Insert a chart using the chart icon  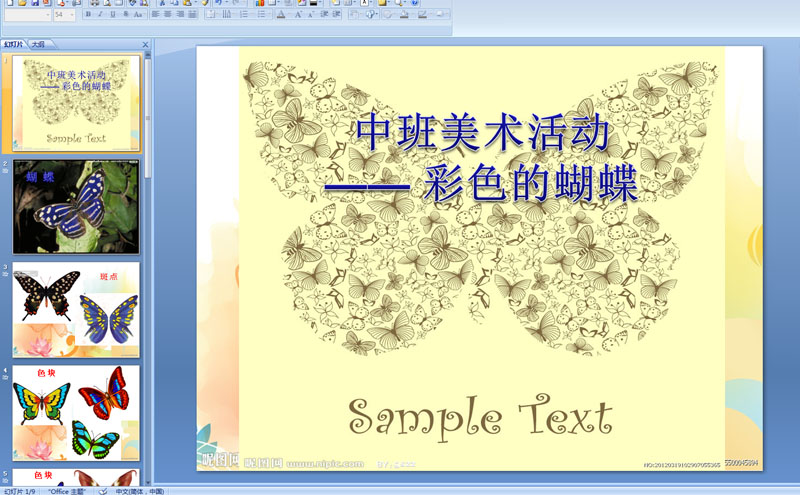[260, 2]
